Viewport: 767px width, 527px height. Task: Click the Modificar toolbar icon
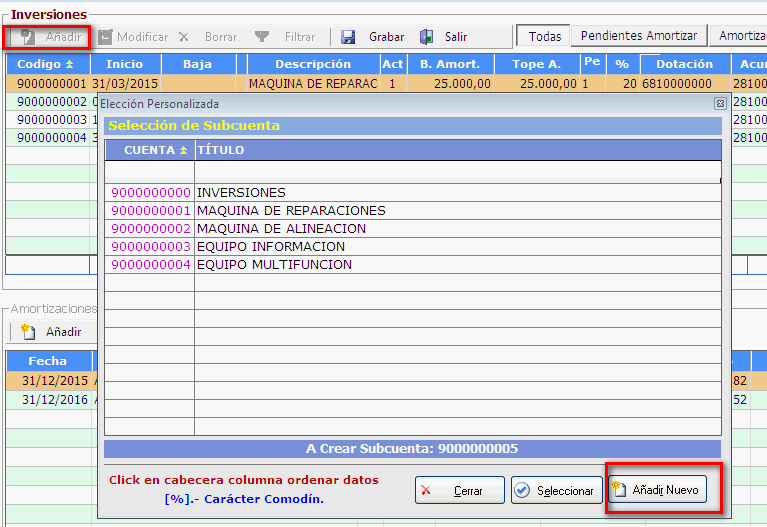click(105, 37)
